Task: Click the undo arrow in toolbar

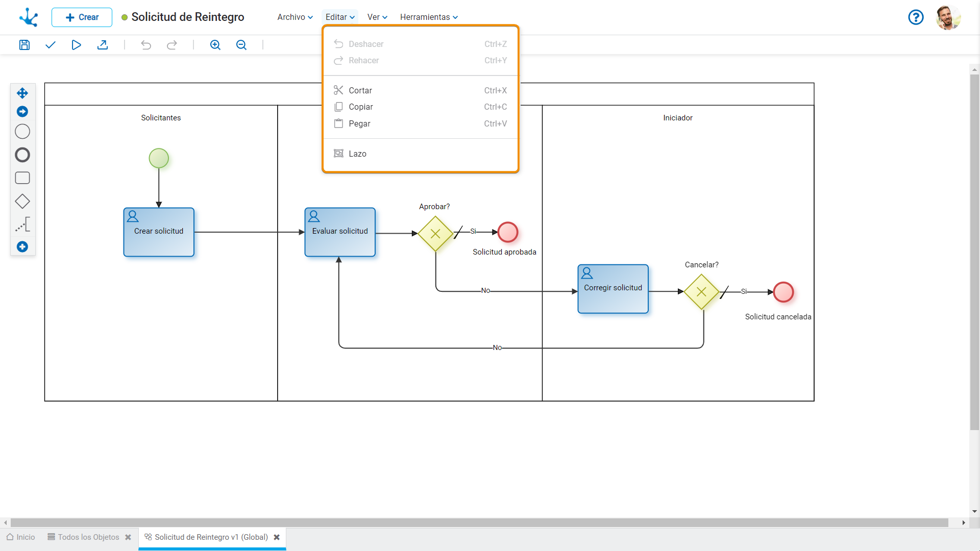Action: click(x=146, y=45)
